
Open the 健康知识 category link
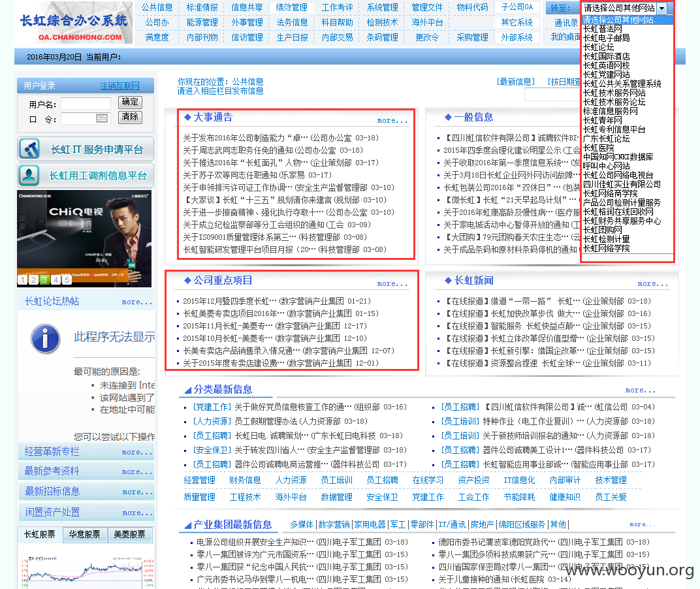coord(565,497)
